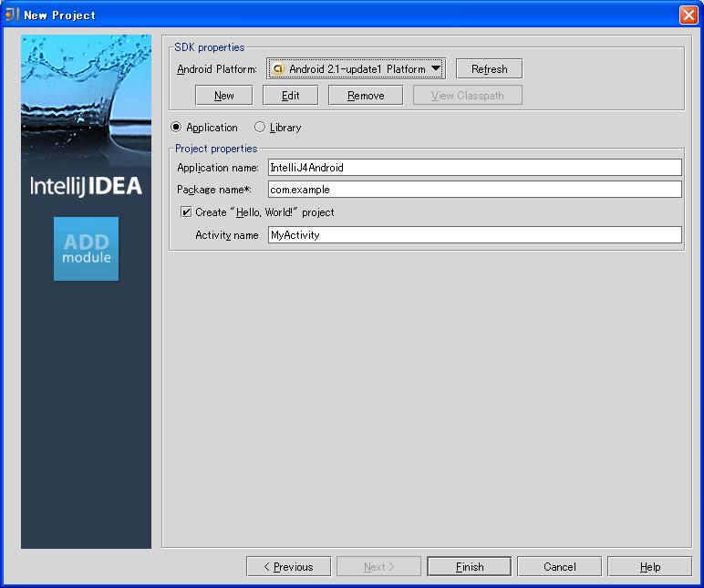Click the Refresh button
Viewport: 704px width, 588px height.
(489, 69)
